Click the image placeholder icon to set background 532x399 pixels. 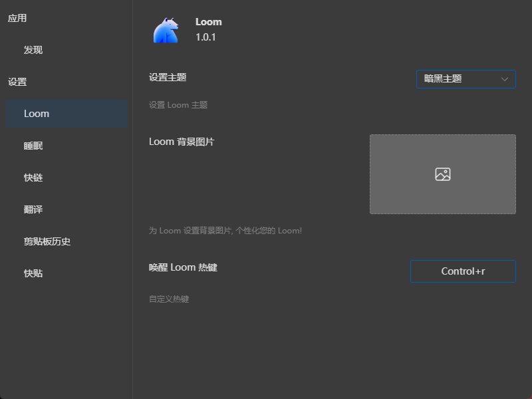(442, 174)
